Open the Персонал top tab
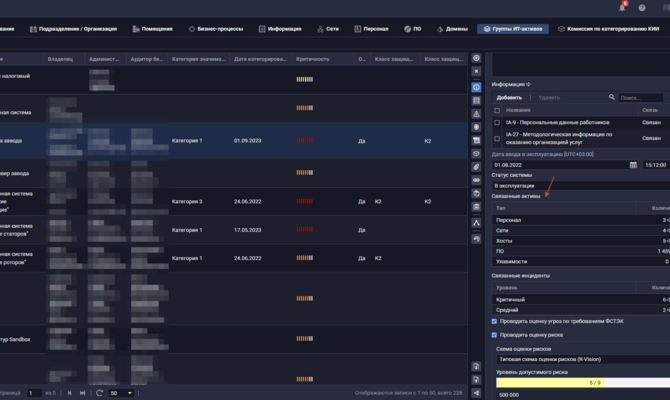Image resolution: width=670 pixels, height=400 pixels. 371,29
